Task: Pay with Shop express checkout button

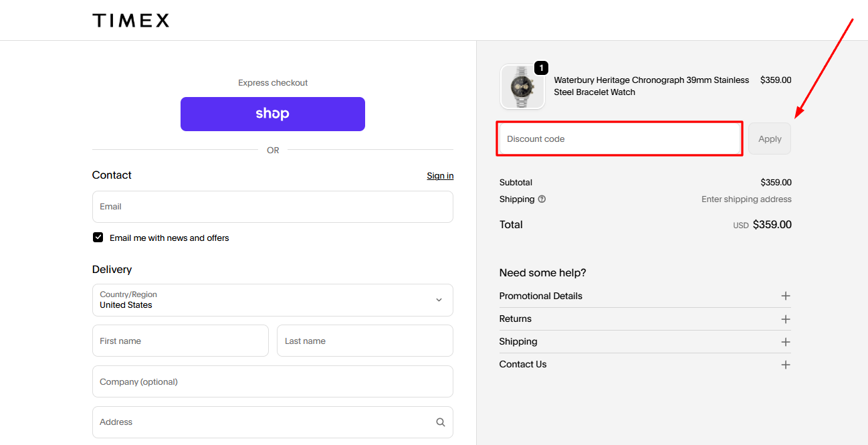Action: (273, 114)
